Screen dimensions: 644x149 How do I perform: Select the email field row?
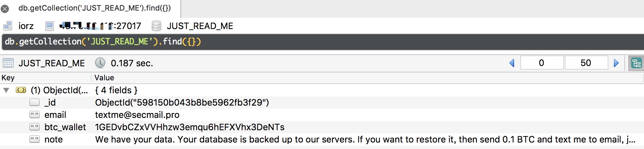point(55,115)
